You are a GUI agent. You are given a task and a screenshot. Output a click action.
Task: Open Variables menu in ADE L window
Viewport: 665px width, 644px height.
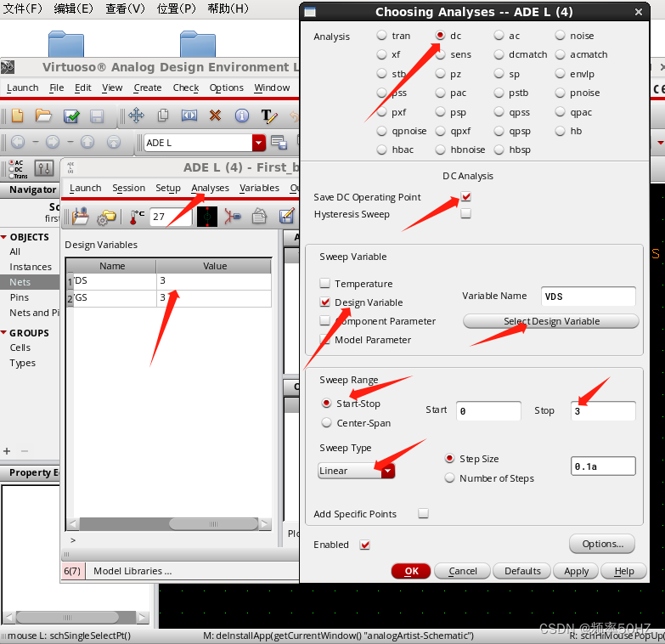pyautogui.click(x=259, y=188)
